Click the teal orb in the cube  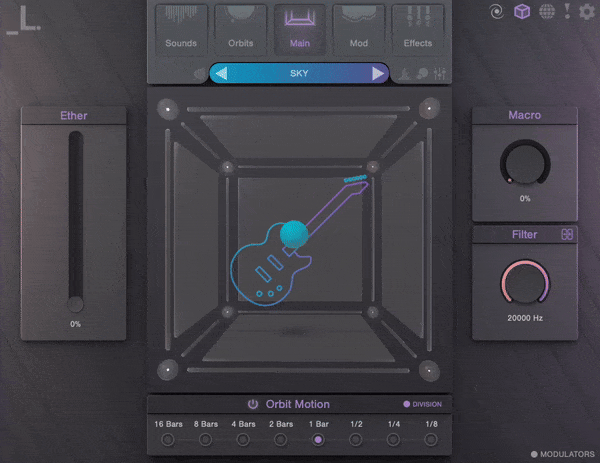[x=294, y=234]
